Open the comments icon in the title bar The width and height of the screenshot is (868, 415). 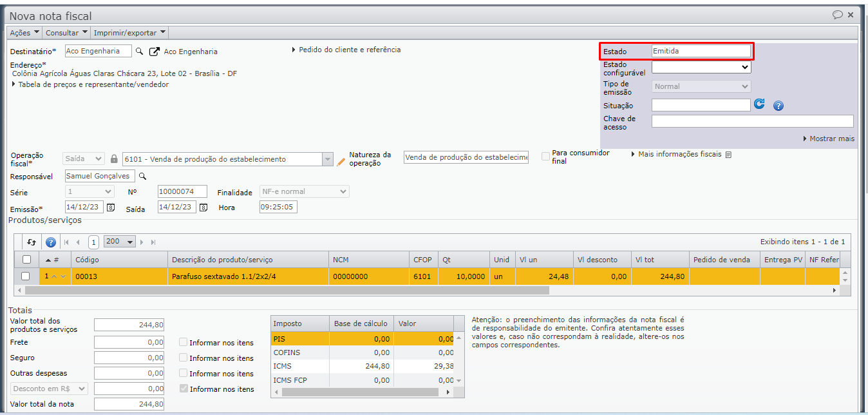click(x=837, y=15)
